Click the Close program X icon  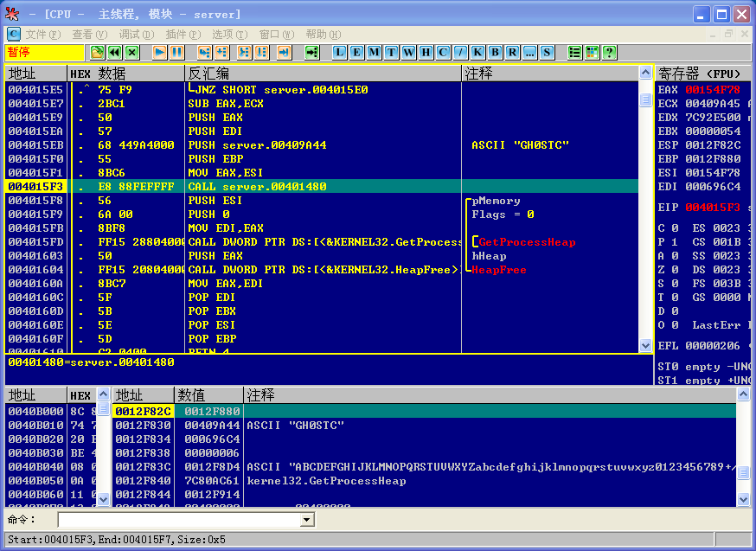point(132,52)
